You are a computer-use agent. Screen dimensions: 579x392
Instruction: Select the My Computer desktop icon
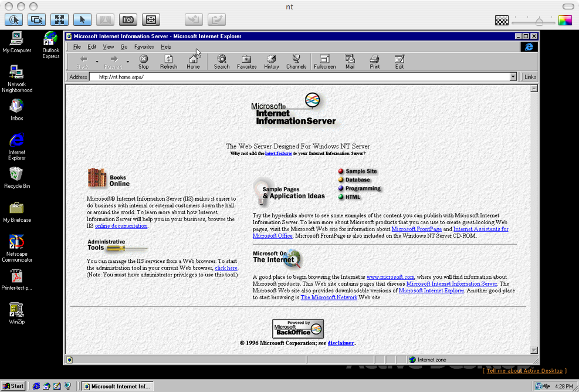16,42
